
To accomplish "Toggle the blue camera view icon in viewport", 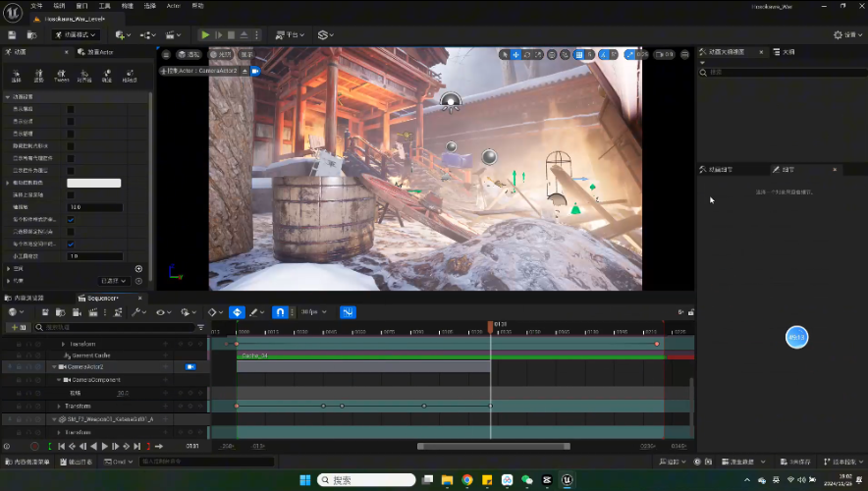I will click(255, 71).
